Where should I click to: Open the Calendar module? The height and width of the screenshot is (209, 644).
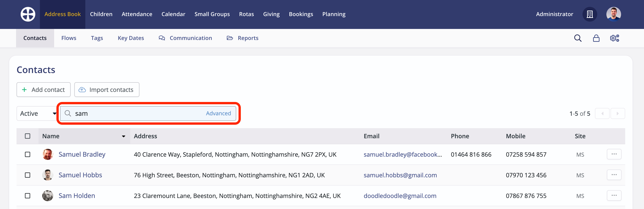point(173,14)
